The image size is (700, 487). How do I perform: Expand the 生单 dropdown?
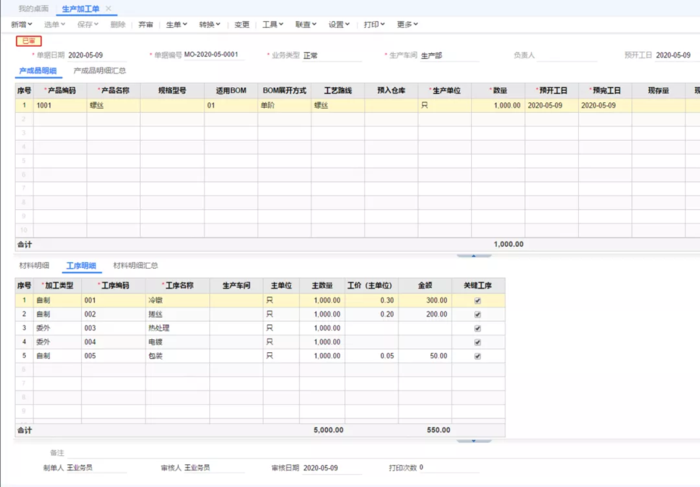[x=176, y=25]
